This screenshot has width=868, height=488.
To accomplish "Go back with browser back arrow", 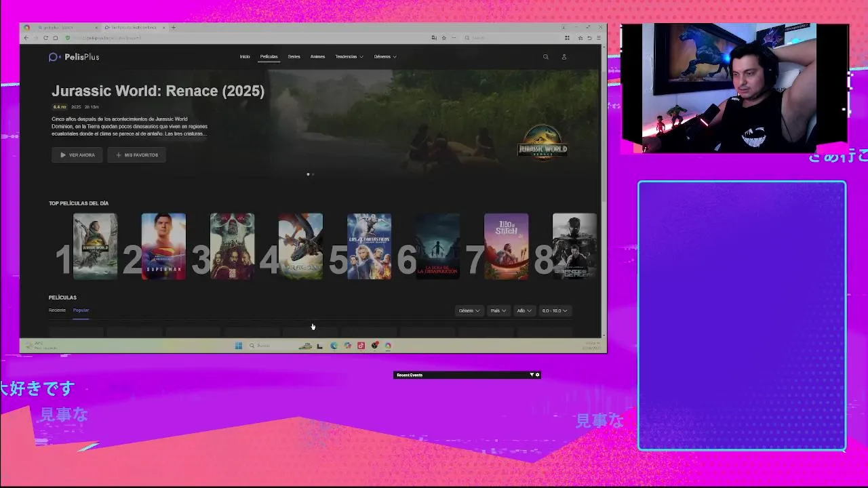I will 26,38.
